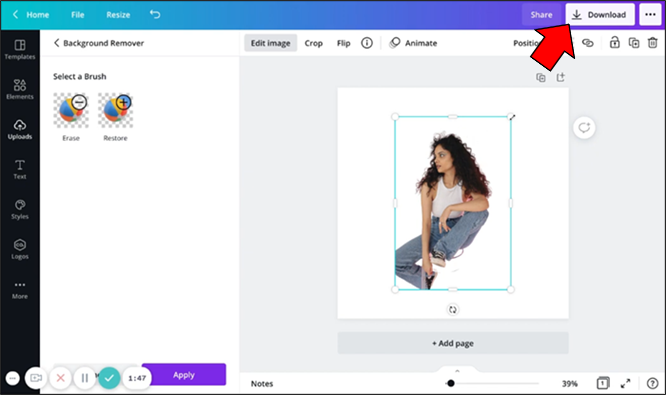The image size is (666, 395).
Task: Select the Erase brush
Action: 71,111
